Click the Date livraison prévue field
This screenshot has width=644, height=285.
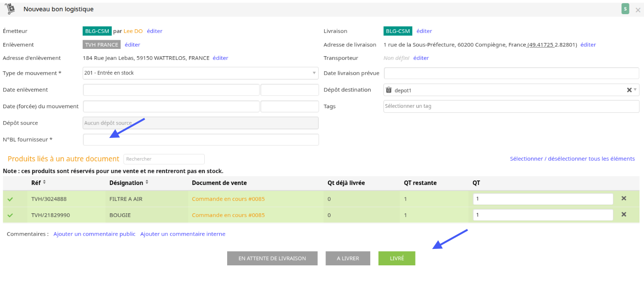click(511, 73)
